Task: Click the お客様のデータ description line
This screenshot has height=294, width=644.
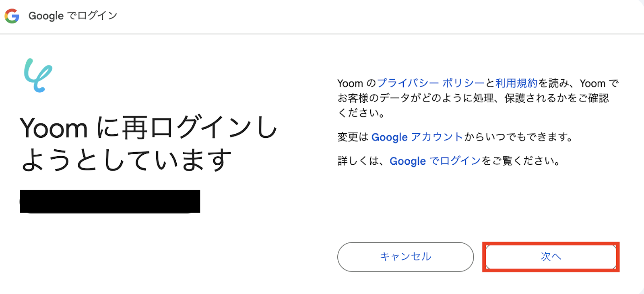Action: (x=473, y=98)
